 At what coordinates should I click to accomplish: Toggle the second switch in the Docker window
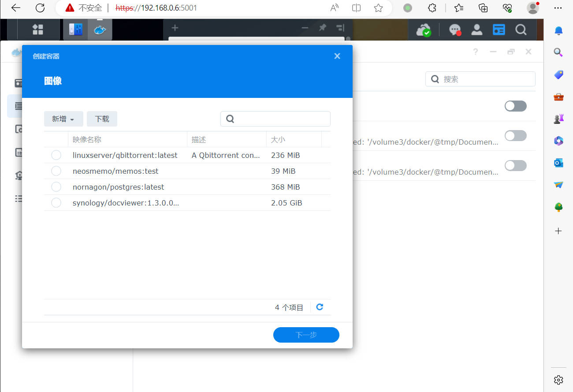click(x=516, y=135)
